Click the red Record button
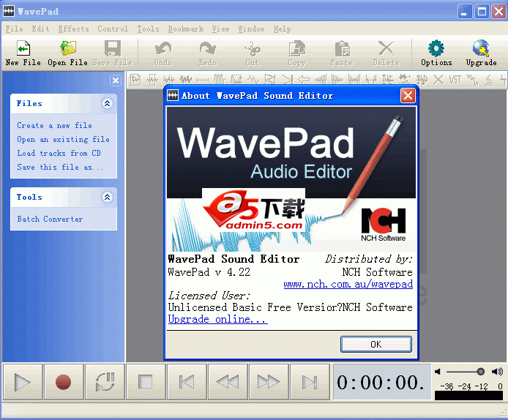508x420 pixels. 64,382
